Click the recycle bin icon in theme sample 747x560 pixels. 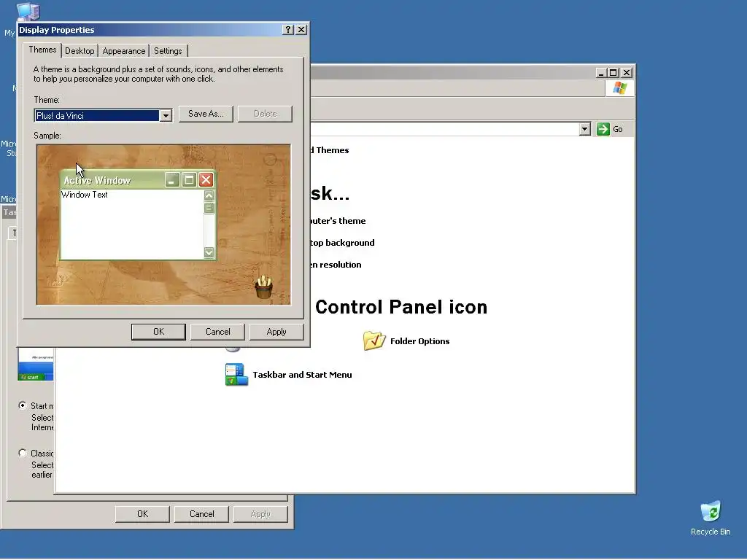(x=263, y=287)
